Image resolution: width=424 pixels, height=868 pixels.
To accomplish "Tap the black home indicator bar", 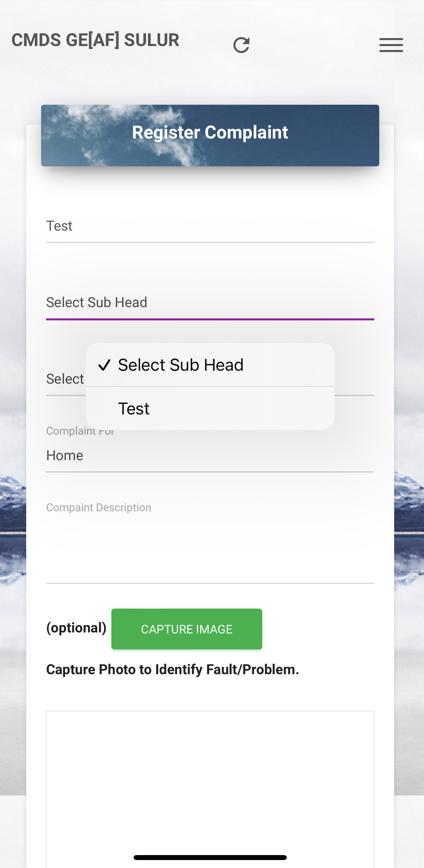I will tap(210, 857).
